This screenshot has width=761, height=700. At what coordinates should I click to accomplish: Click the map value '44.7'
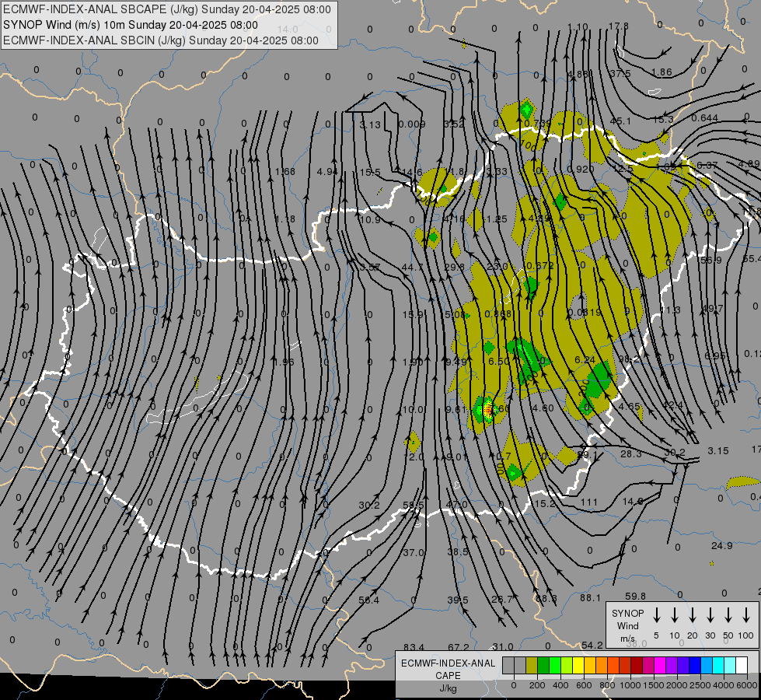point(413,267)
